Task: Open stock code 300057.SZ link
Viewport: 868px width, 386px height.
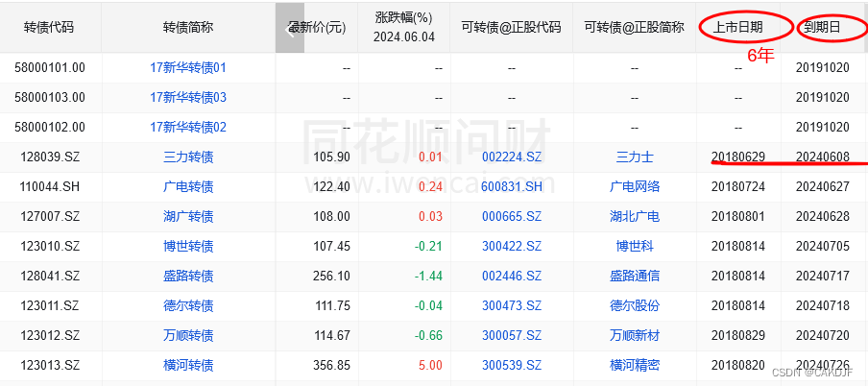Action: point(512,336)
